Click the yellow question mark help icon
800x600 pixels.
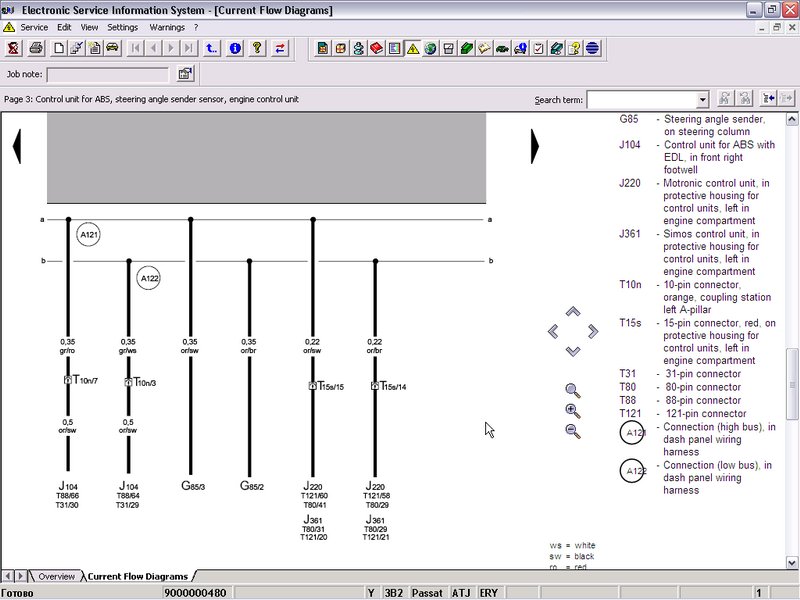click(x=257, y=48)
